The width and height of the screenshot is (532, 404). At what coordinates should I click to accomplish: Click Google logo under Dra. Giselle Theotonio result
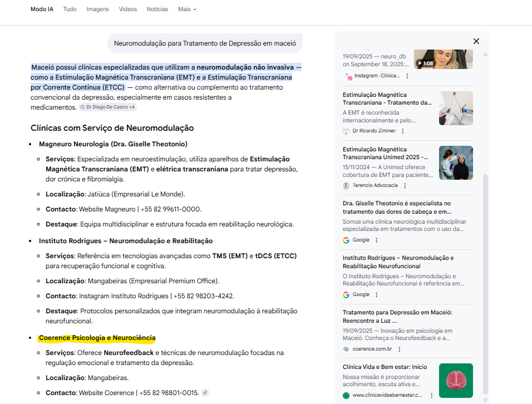coord(346,240)
